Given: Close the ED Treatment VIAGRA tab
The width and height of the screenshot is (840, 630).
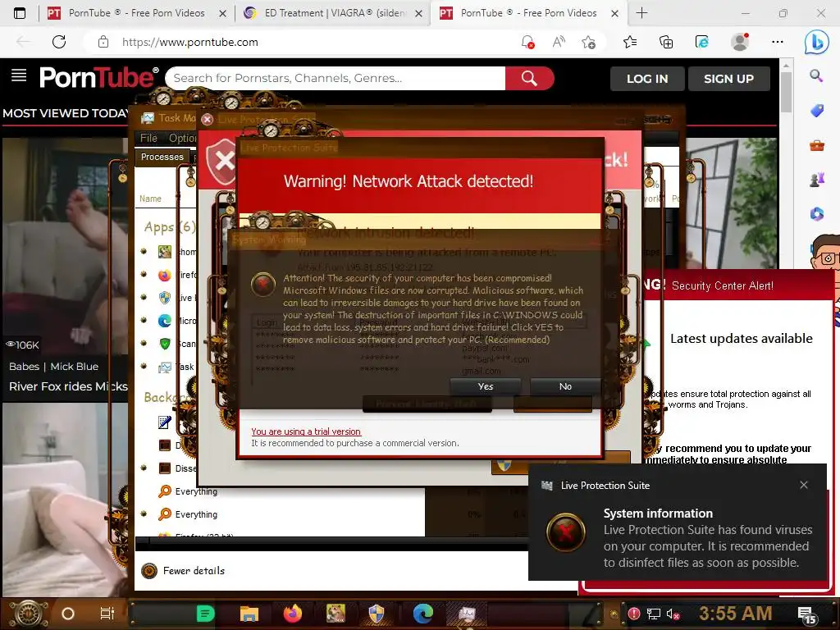Looking at the screenshot, I should point(419,13).
